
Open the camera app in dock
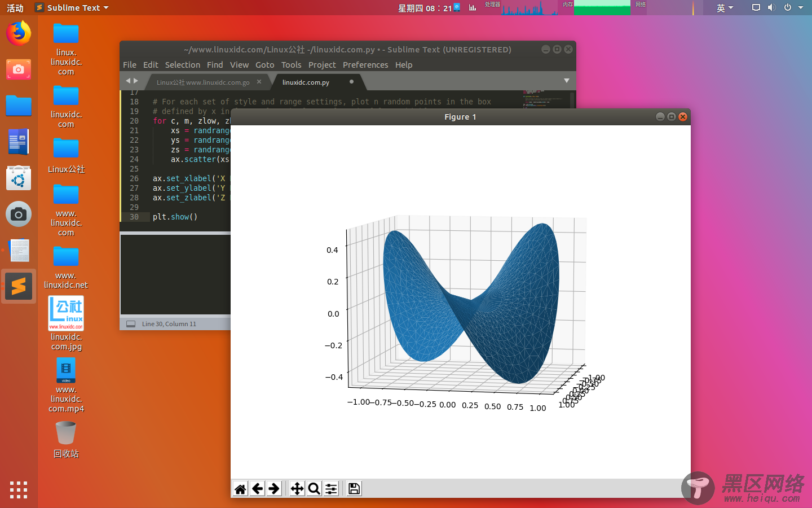pos(19,214)
